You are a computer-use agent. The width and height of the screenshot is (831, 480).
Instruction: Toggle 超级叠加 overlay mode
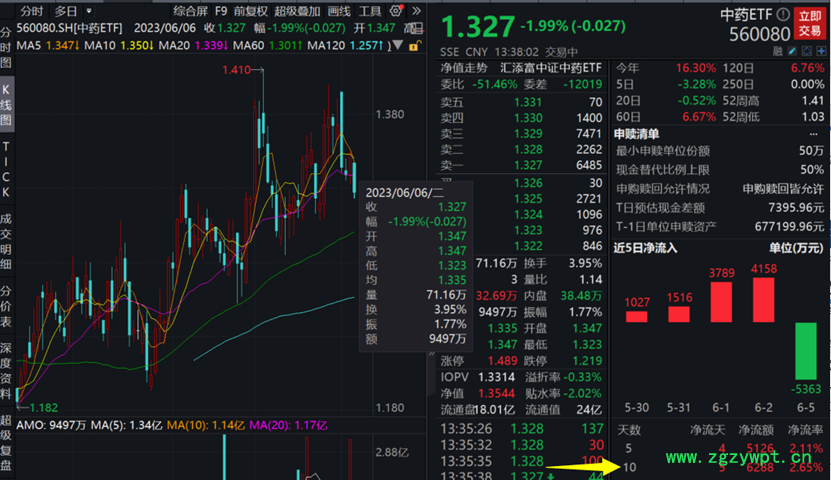[x=299, y=11]
